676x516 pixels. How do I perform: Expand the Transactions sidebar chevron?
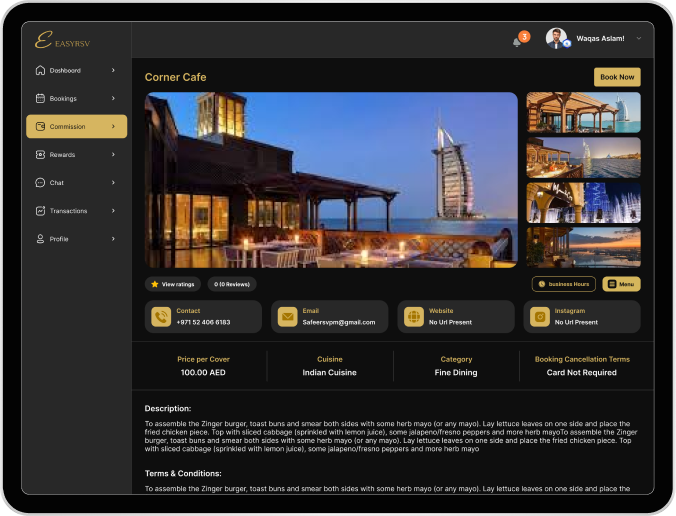click(x=113, y=211)
